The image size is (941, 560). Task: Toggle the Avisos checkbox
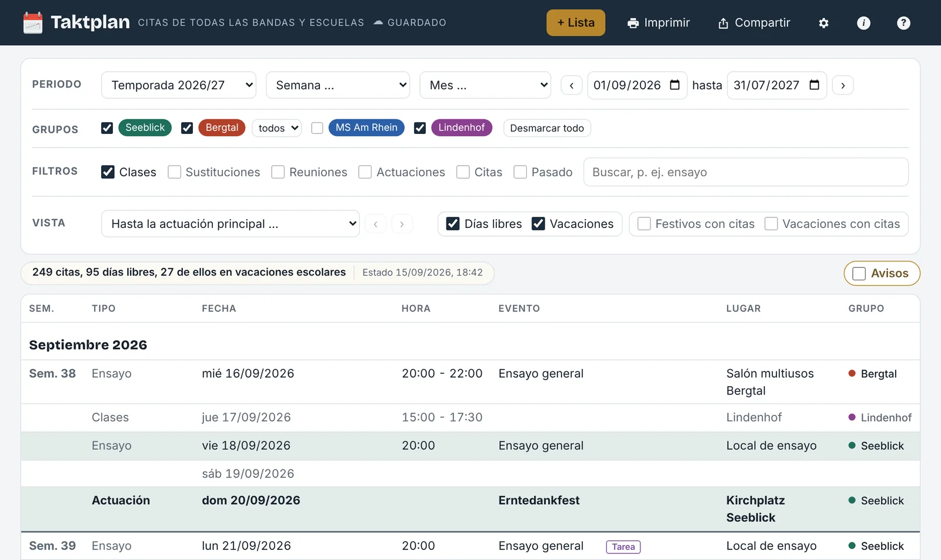859,274
